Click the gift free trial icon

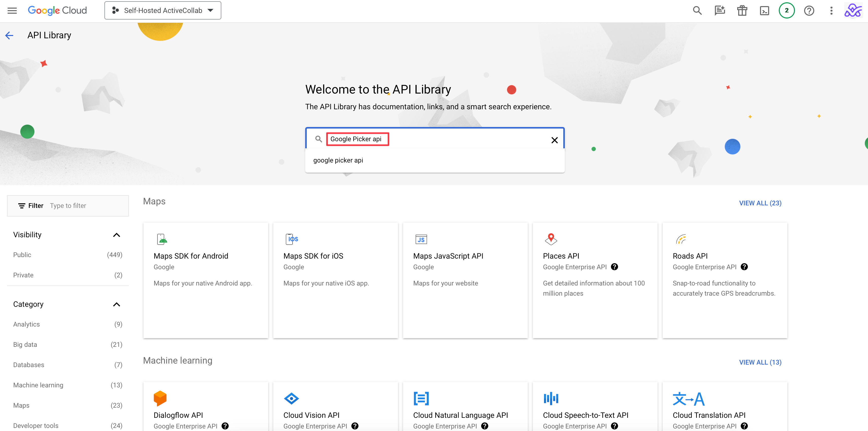click(x=742, y=10)
